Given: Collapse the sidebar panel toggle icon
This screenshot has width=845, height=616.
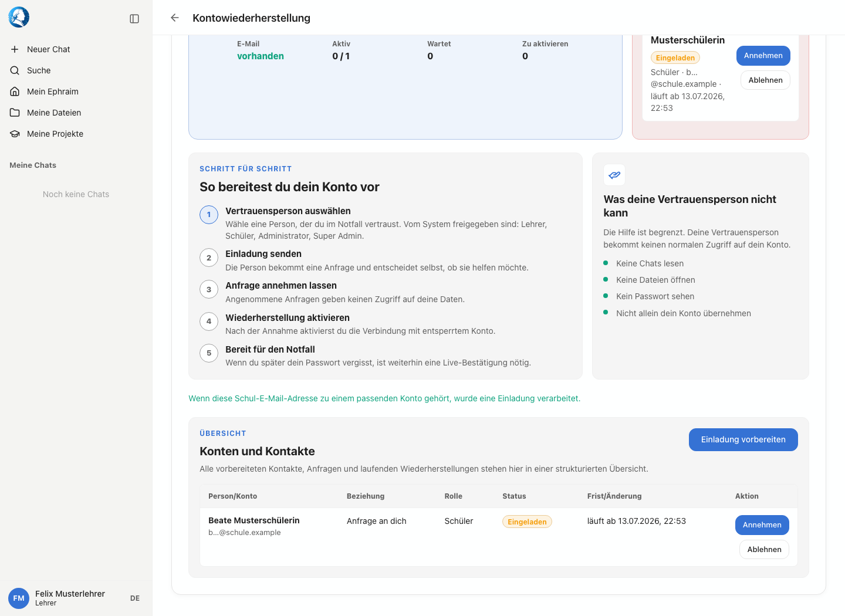Looking at the screenshot, I should 134,19.
